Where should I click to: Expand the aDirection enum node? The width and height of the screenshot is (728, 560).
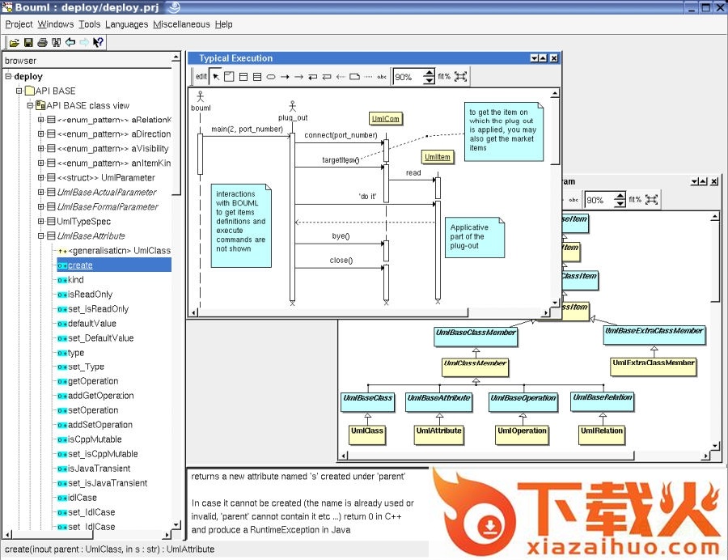click(41, 134)
